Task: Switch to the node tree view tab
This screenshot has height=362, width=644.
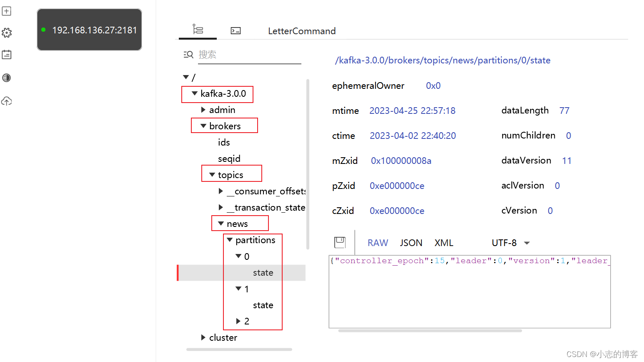Action: point(198,30)
